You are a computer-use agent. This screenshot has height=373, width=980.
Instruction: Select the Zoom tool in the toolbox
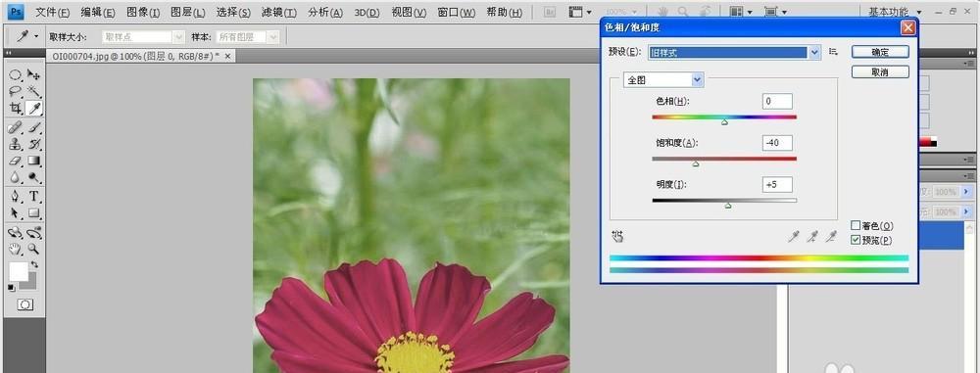[34, 249]
